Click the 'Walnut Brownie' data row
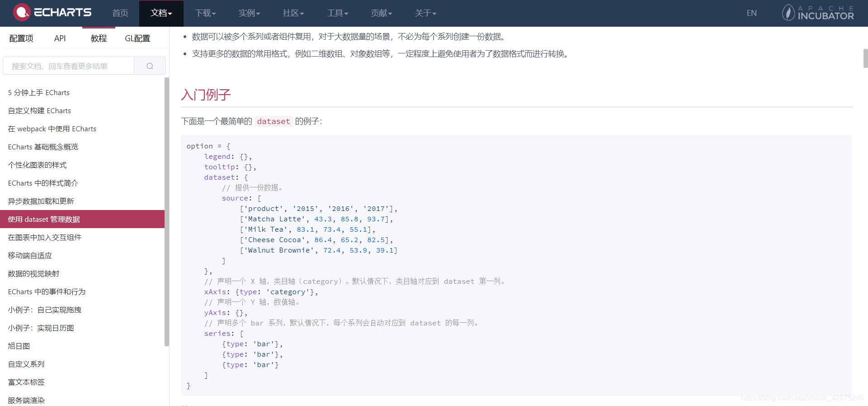868x406 pixels. pos(319,250)
